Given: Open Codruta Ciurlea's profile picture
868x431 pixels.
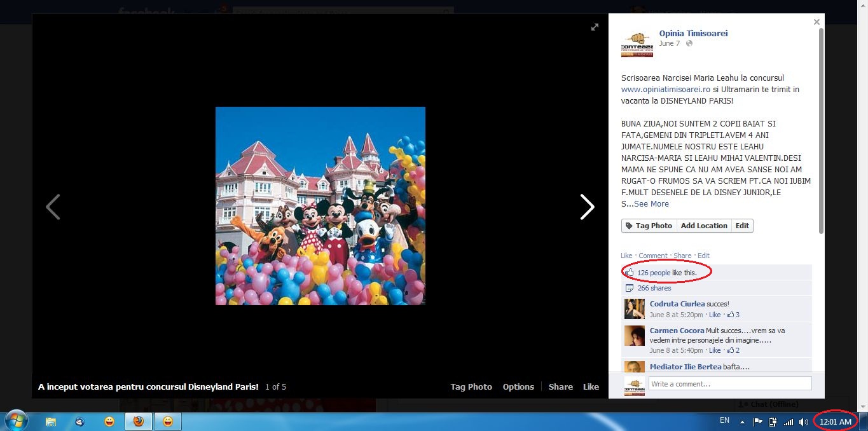Looking at the screenshot, I should pos(635,309).
